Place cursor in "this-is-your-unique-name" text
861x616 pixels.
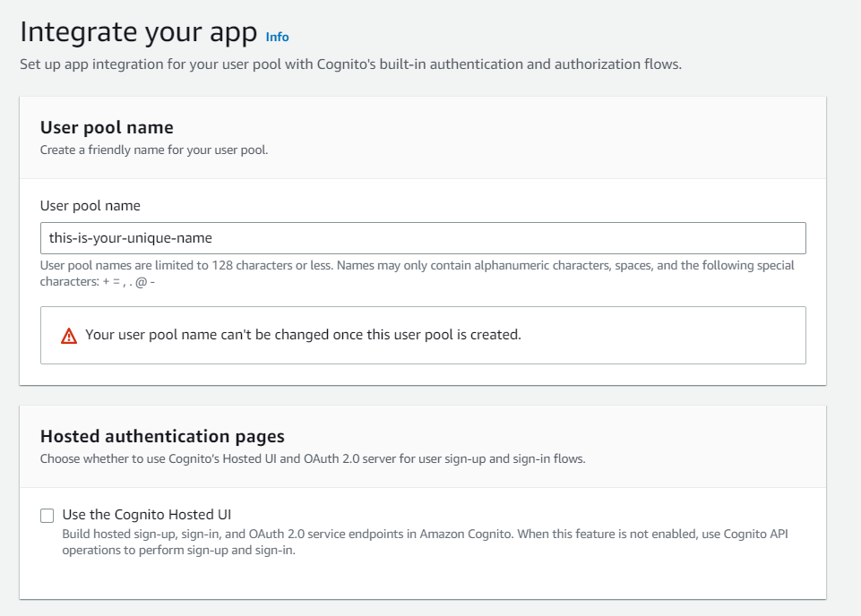coord(130,238)
